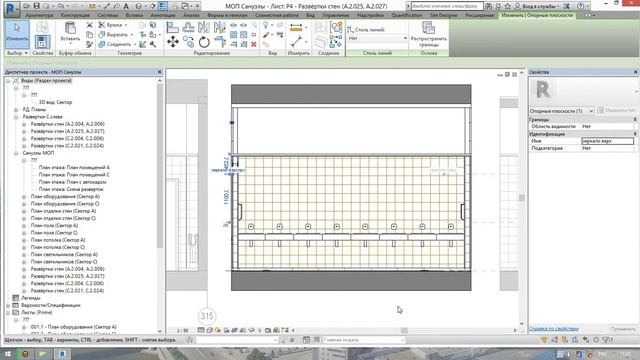This screenshot has height=360, width=640.
Task: Select План этажа: Схема разверток tree item
Action: pos(71,189)
